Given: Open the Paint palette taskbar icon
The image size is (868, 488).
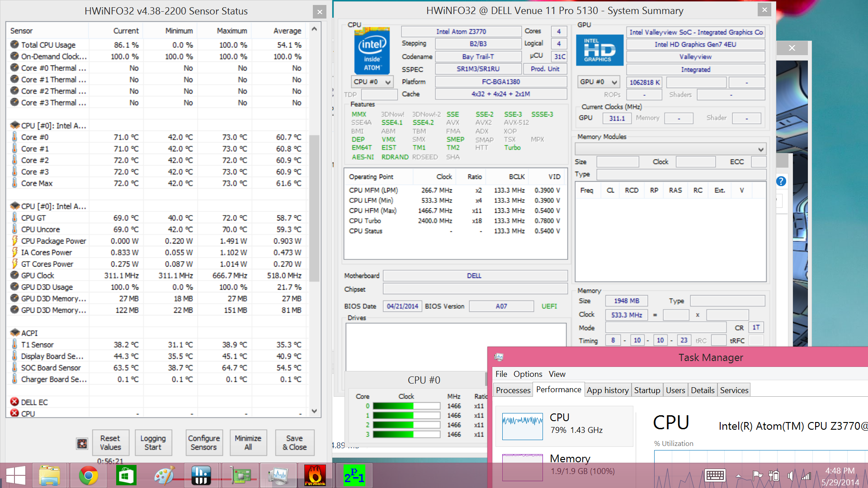Looking at the screenshot, I should pos(164,476).
